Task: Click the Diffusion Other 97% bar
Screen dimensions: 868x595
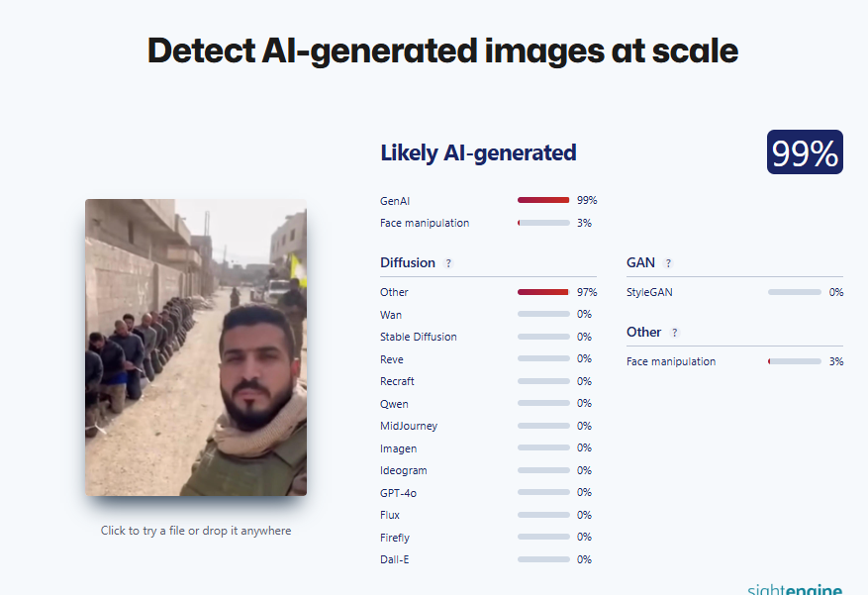Action: click(543, 292)
